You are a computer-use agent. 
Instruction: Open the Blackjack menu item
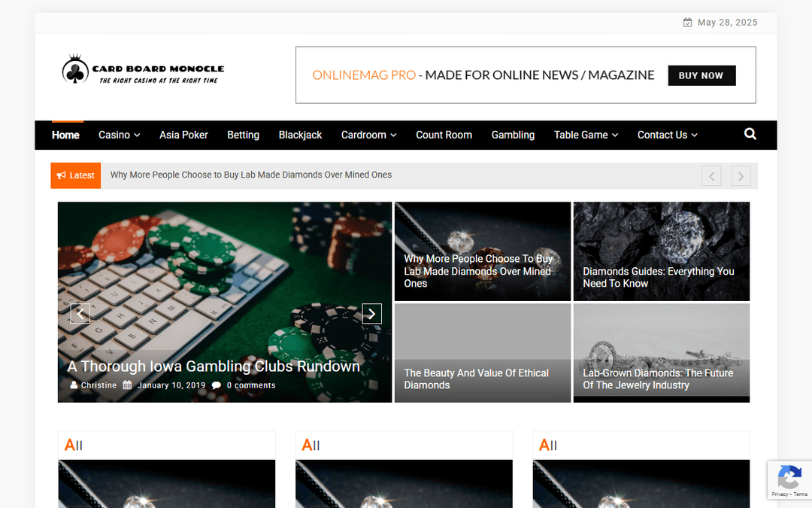click(300, 135)
